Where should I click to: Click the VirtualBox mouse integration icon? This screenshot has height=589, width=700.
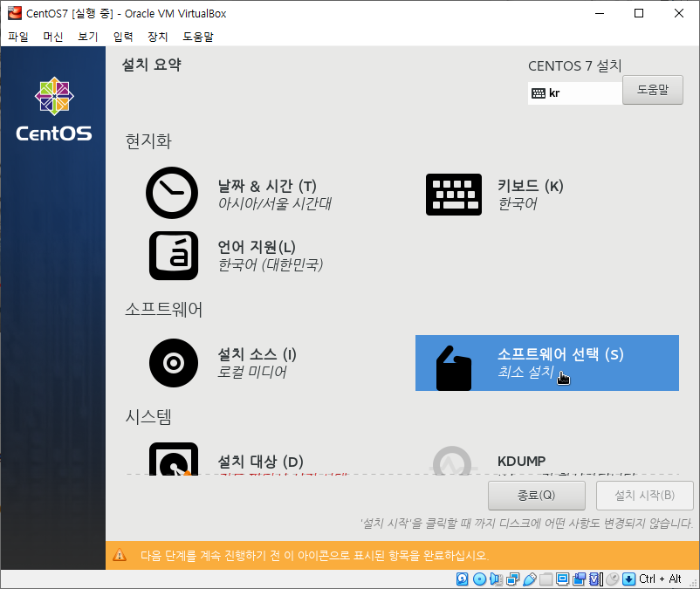(613, 579)
